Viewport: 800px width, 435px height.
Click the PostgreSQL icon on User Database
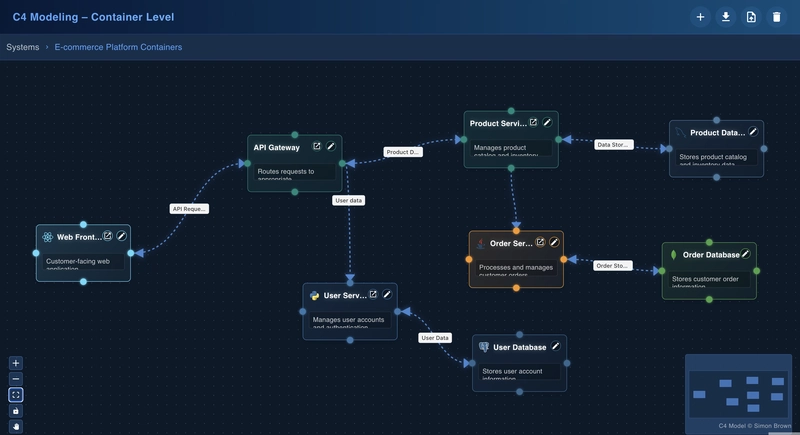pyautogui.click(x=484, y=347)
